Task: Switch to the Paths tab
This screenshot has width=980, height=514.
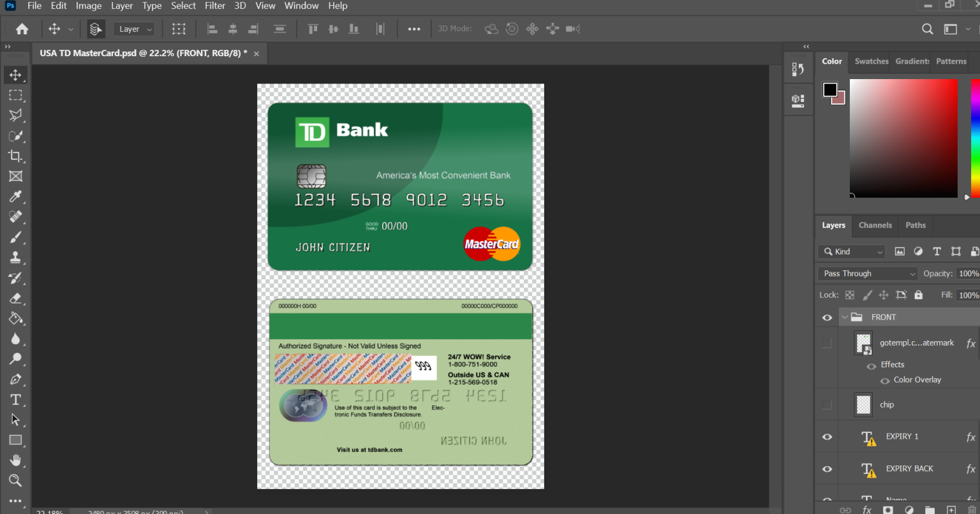Action: [x=916, y=225]
